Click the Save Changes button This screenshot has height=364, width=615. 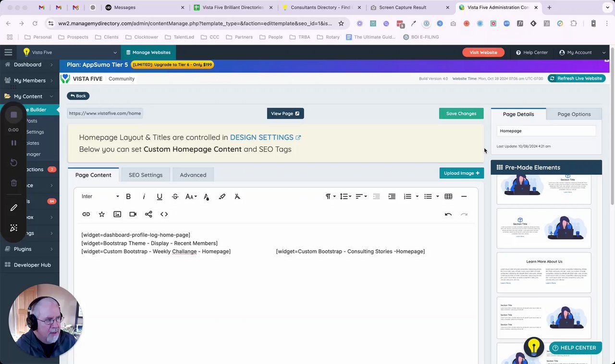point(461,113)
